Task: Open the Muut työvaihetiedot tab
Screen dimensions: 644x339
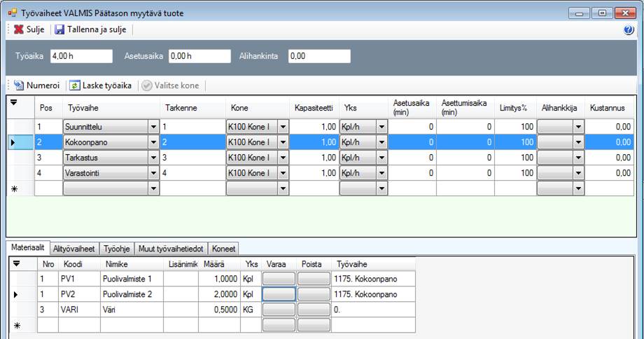Action: 171,249
